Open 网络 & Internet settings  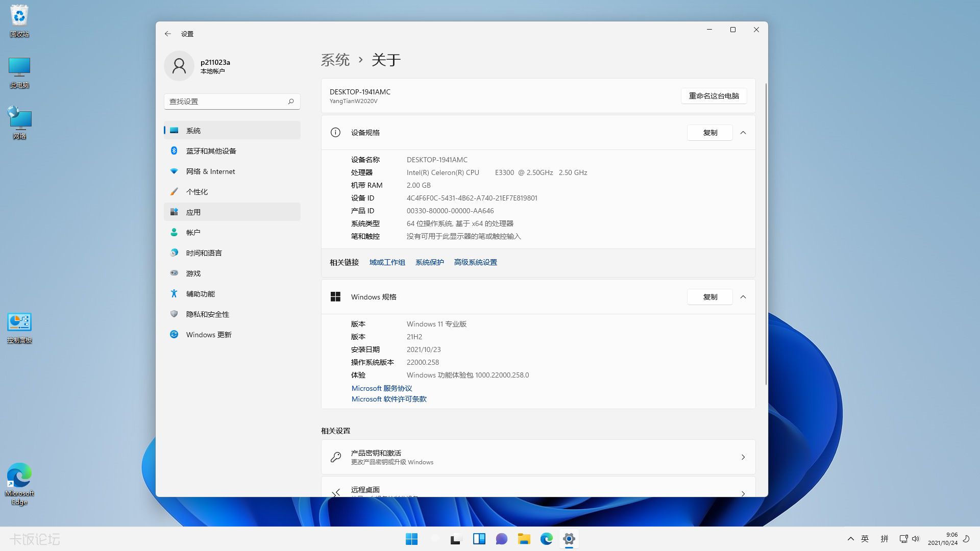tap(232, 171)
